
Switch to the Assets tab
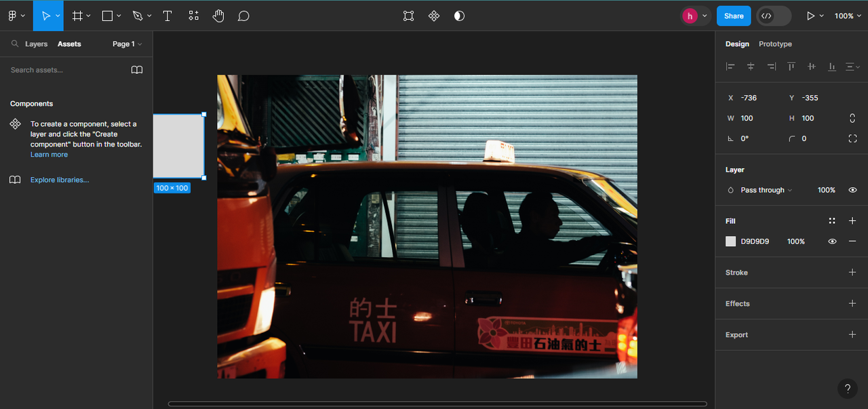69,44
